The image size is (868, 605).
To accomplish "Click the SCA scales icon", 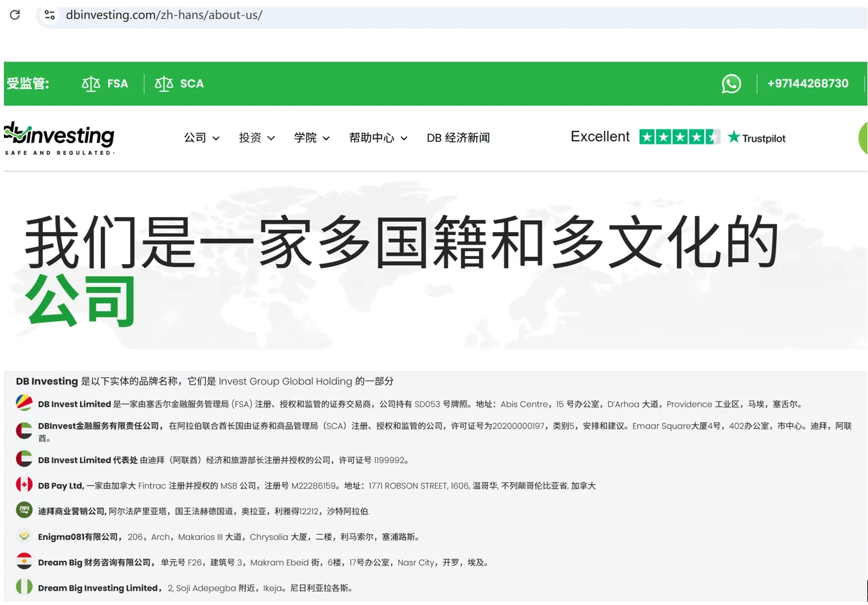I will (x=164, y=83).
